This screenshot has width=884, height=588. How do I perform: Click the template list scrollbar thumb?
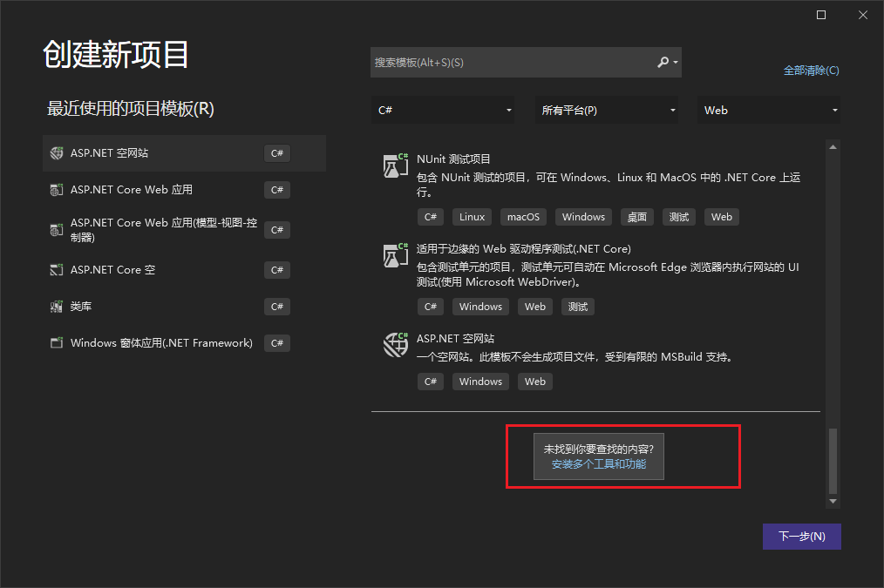(x=833, y=461)
